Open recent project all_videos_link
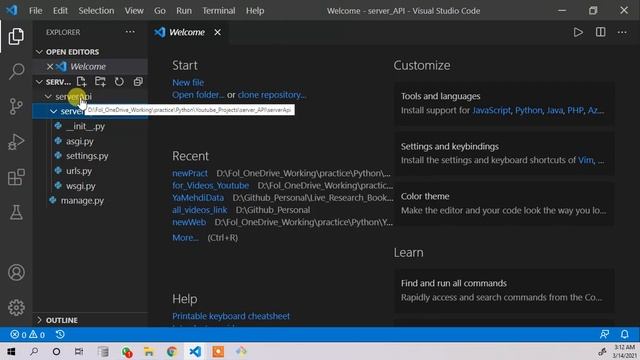 pos(199,210)
